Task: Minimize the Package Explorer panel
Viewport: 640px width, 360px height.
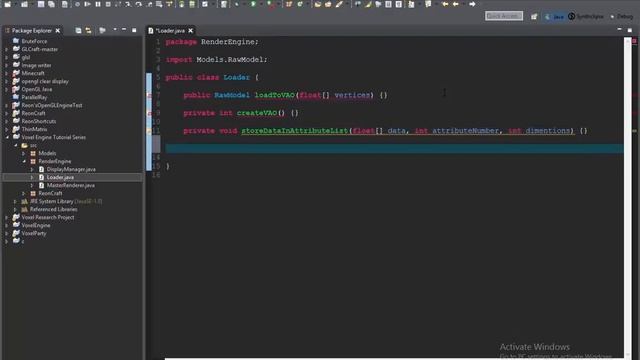Action: [124, 30]
